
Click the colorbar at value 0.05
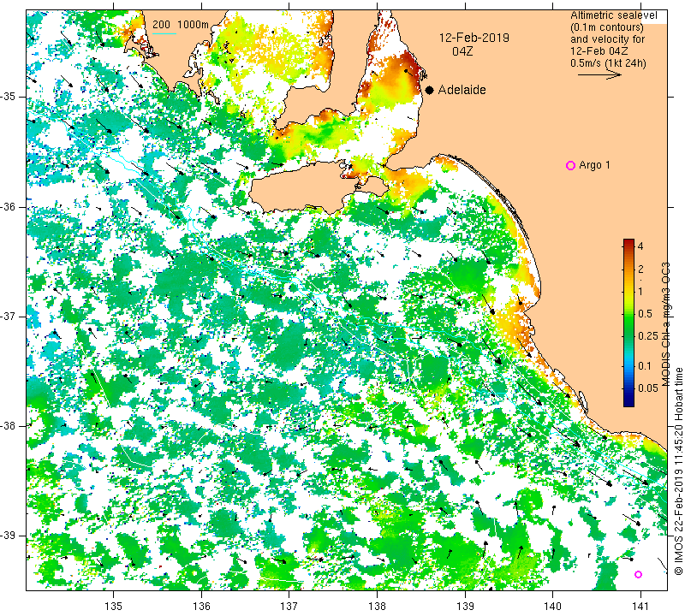(x=628, y=388)
